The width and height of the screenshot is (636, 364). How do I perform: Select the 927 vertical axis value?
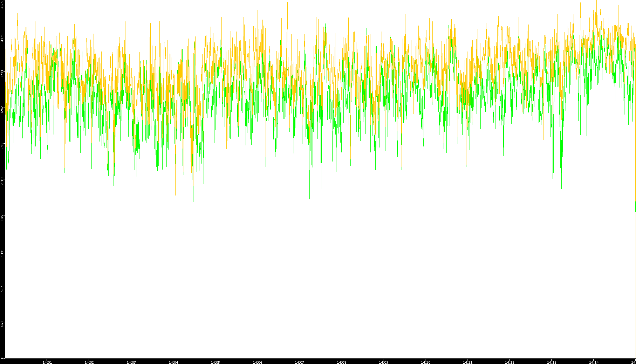(2, 289)
